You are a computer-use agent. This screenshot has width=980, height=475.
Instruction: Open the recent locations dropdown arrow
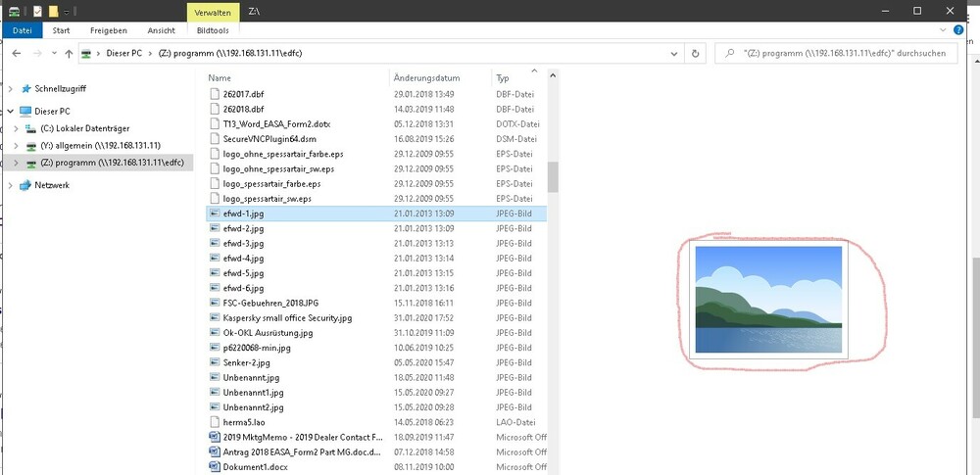point(52,54)
